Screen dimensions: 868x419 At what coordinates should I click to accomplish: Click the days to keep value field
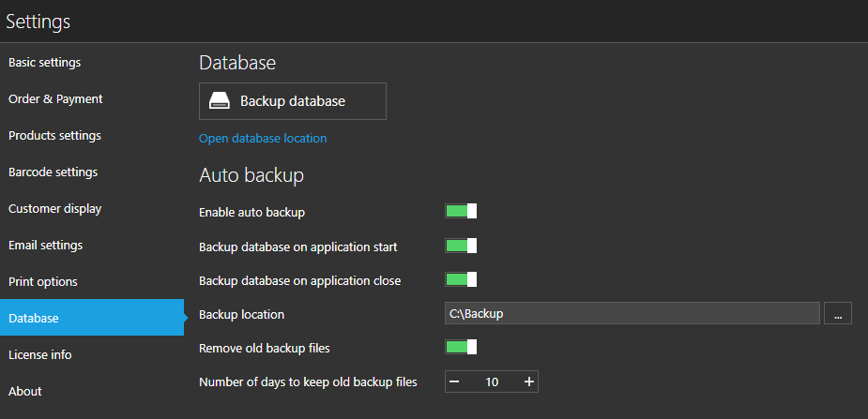(492, 382)
